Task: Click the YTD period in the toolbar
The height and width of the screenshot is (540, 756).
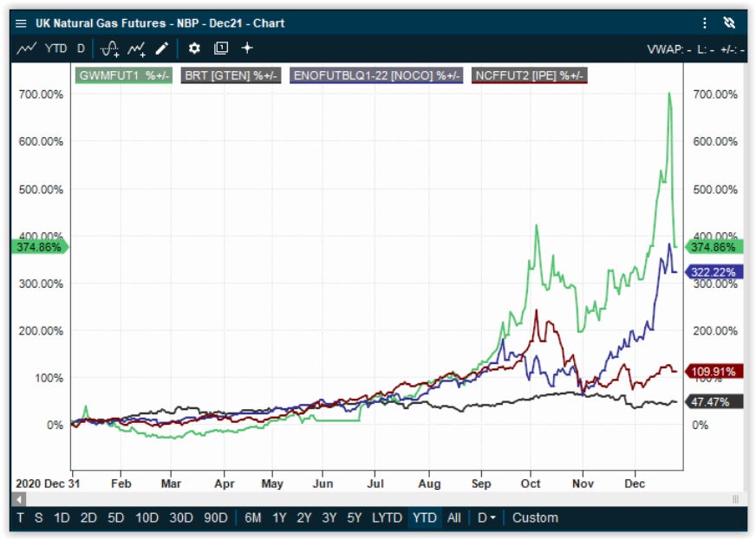Action: (x=56, y=49)
